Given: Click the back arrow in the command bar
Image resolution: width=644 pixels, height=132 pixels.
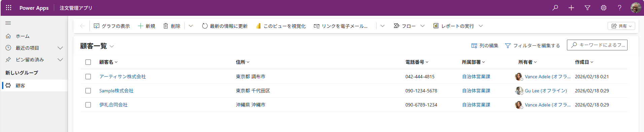Looking at the screenshot, I should coord(82,26).
